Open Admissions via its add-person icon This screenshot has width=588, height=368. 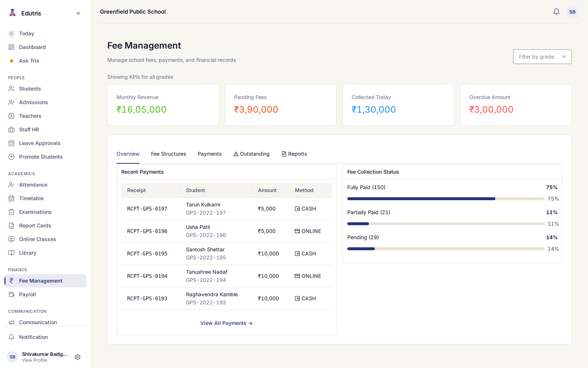point(12,102)
